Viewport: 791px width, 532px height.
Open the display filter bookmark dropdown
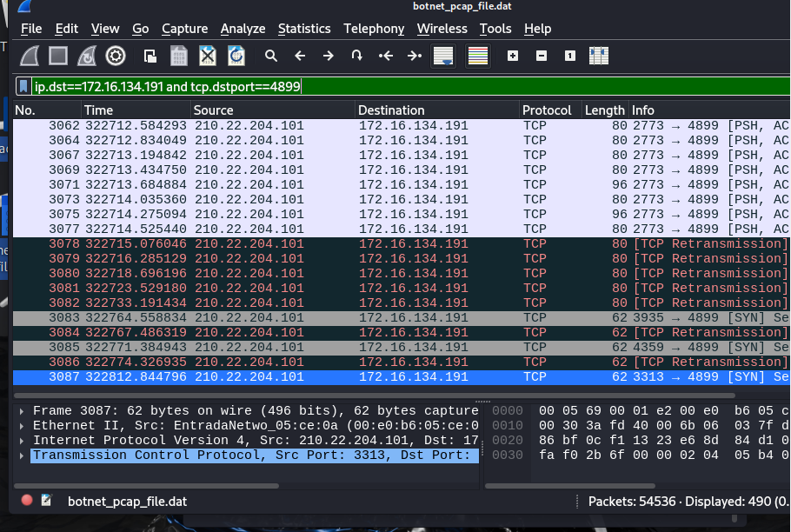[23, 86]
